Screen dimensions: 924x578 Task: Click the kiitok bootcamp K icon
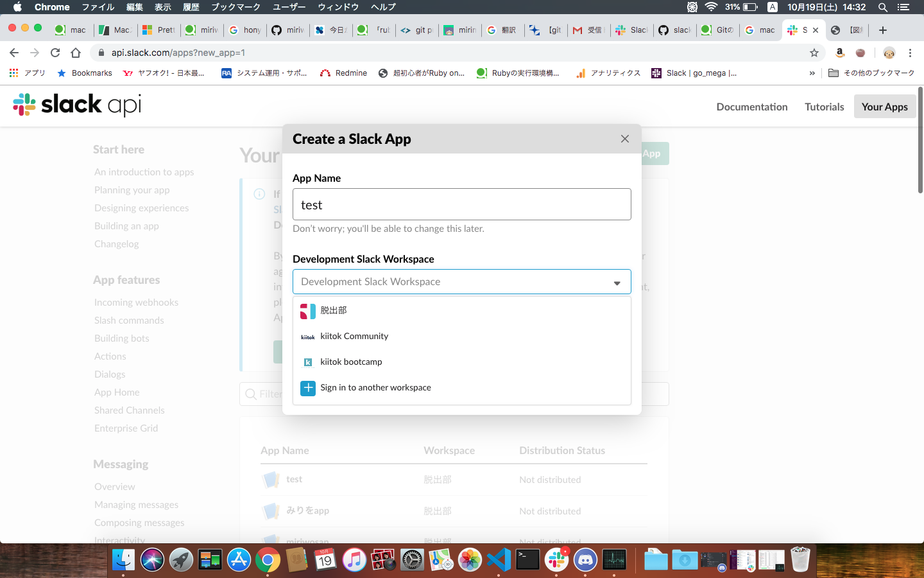tap(308, 362)
